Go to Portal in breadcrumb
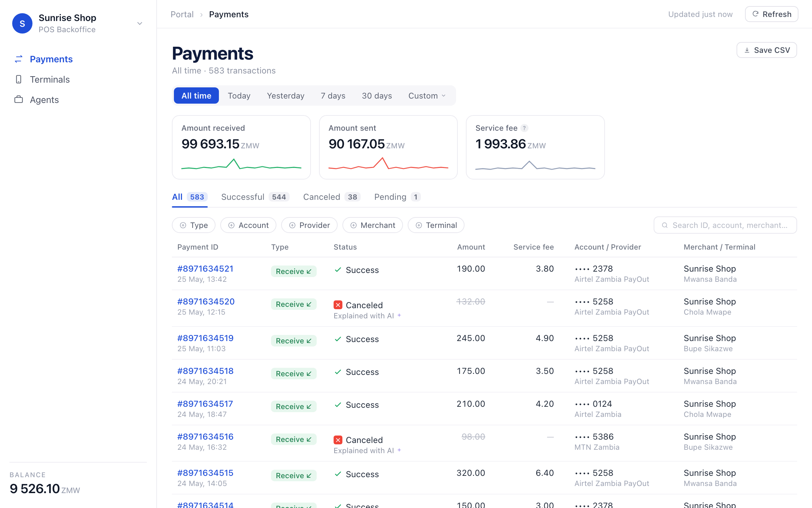 click(182, 14)
